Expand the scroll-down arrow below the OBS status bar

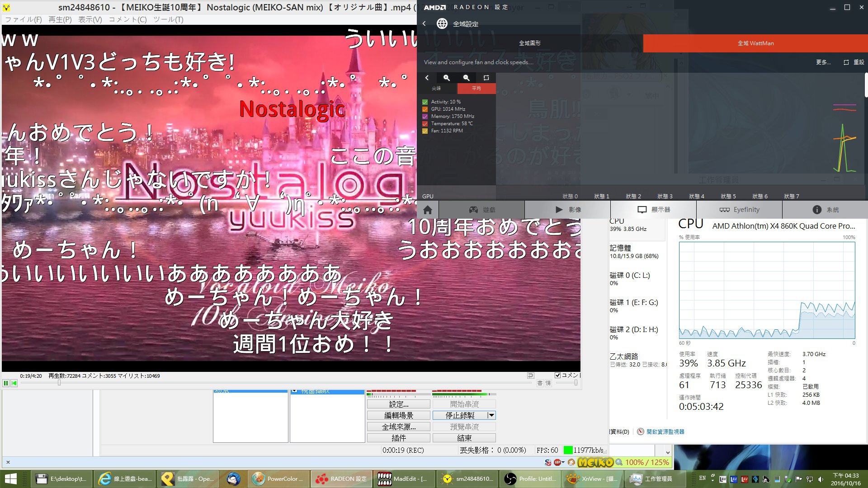point(668,452)
